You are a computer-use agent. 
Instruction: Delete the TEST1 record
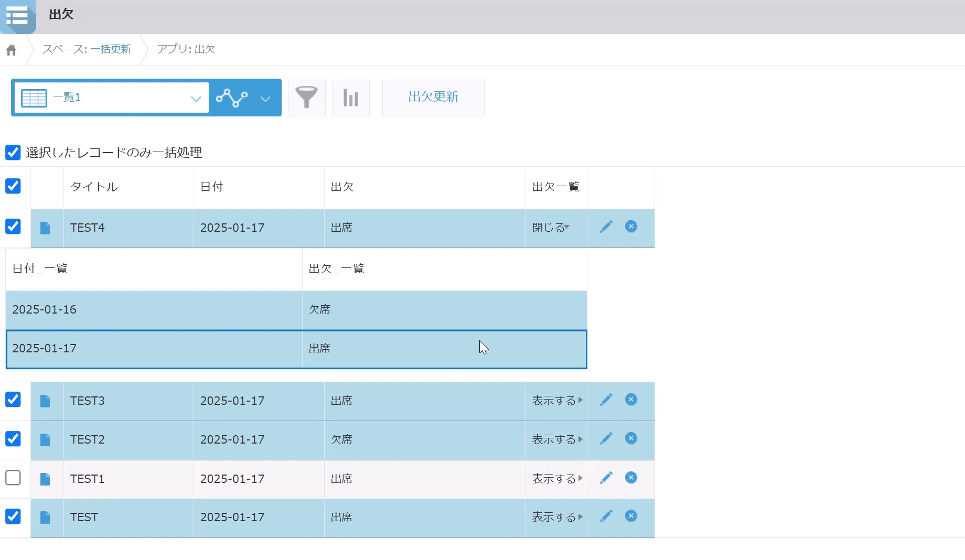point(631,478)
